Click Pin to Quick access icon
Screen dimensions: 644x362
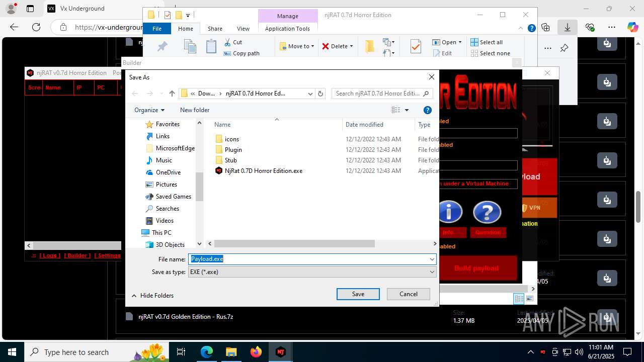coord(163,47)
